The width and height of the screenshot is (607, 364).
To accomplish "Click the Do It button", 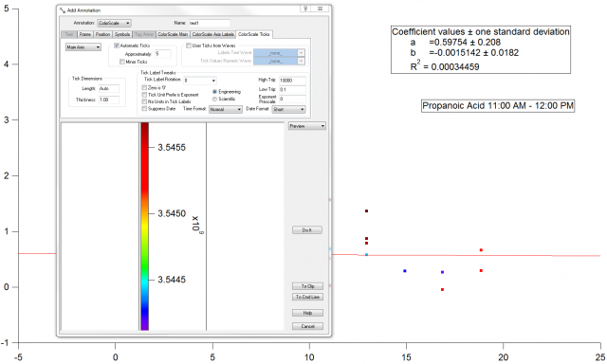I will click(307, 230).
